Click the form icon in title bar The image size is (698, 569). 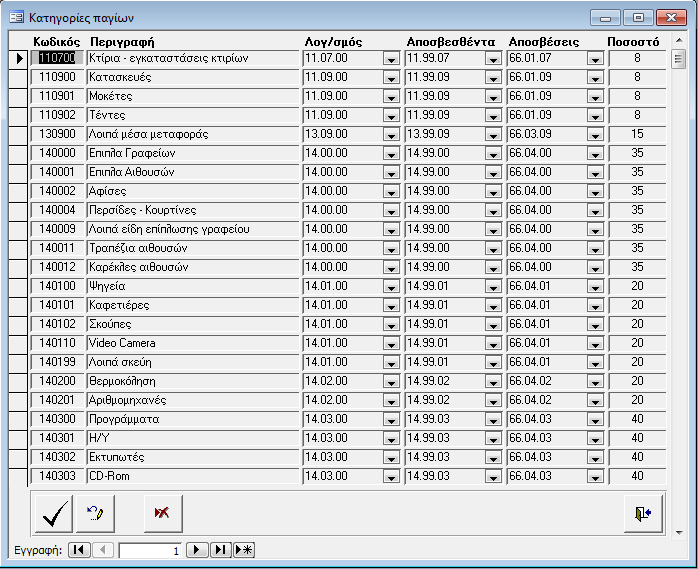click(x=15, y=17)
